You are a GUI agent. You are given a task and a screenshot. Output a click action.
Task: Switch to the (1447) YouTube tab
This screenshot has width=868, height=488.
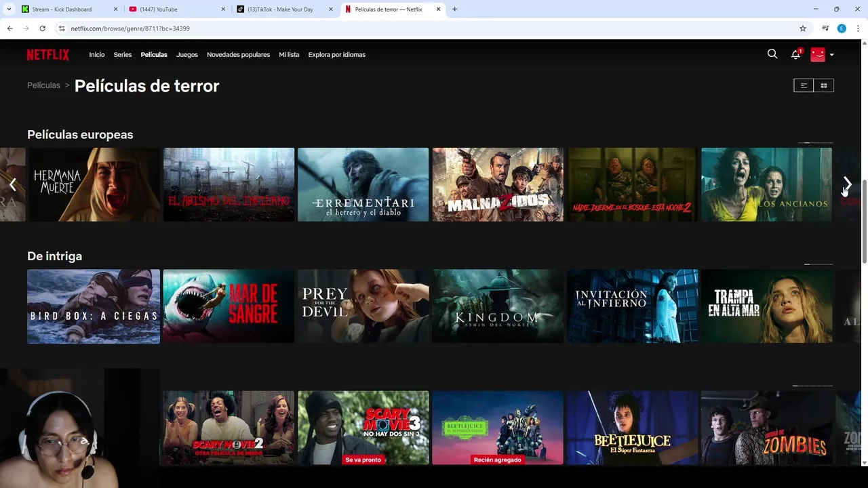176,9
